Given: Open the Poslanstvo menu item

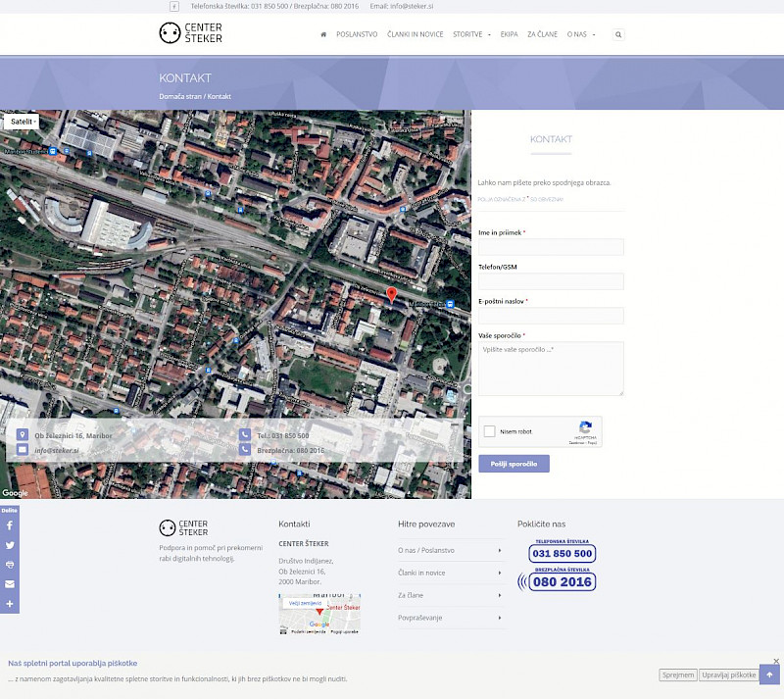Looking at the screenshot, I should click(357, 34).
